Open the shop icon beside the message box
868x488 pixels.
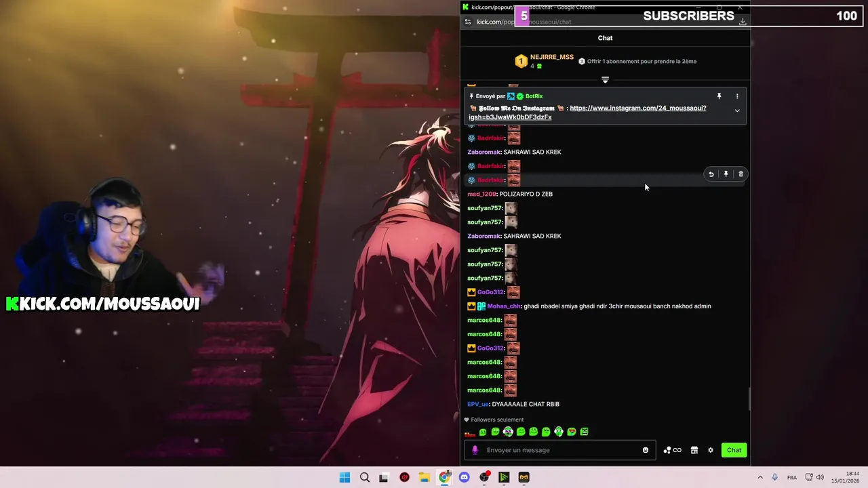tap(694, 450)
